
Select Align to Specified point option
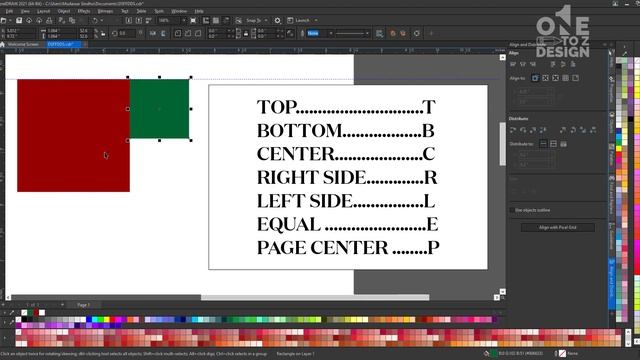click(576, 78)
